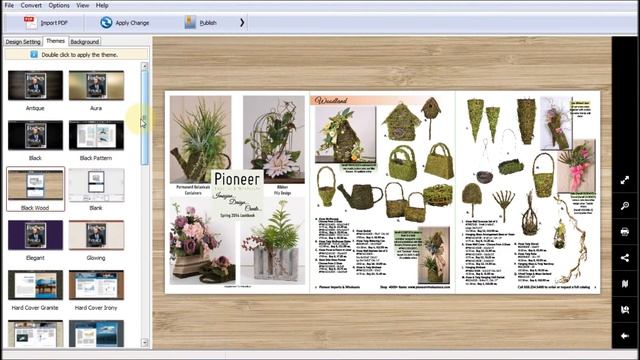Select the Black theme thumbnail

[36, 135]
